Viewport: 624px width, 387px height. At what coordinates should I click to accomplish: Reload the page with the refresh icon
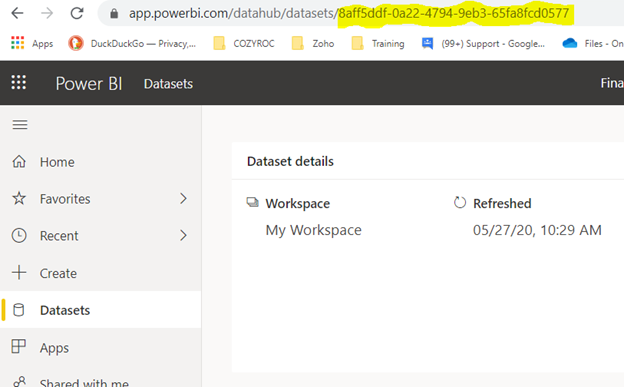(77, 13)
